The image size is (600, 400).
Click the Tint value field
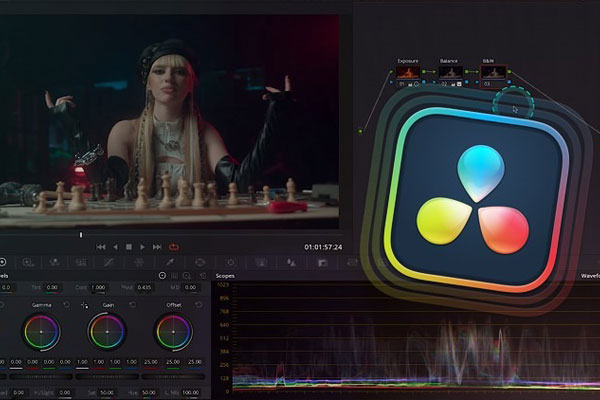(52, 287)
